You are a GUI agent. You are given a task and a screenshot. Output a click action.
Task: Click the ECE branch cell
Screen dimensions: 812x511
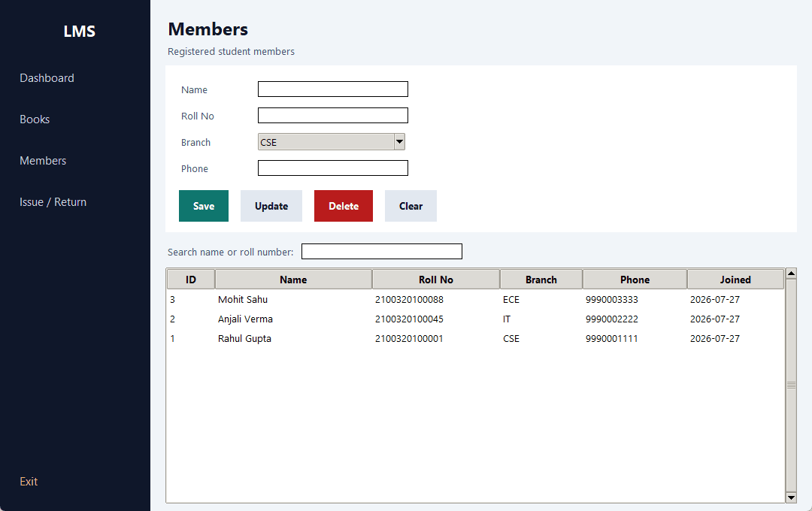coord(511,300)
